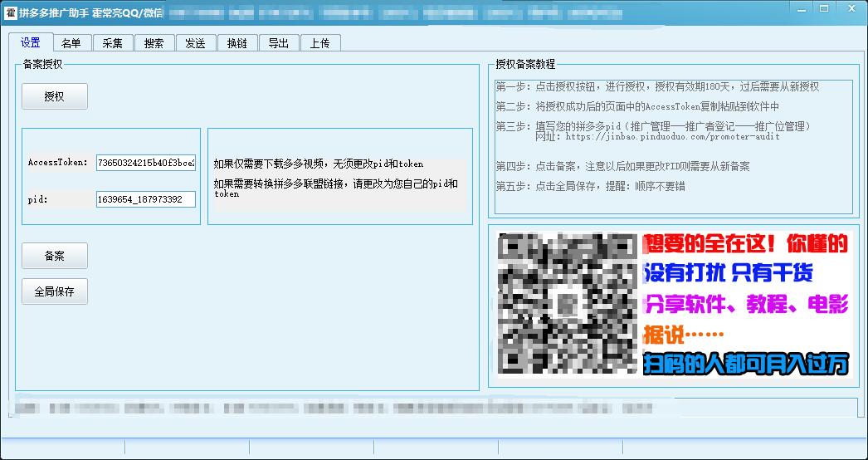Click the 第四步 备案 instruction line
This screenshot has height=460, width=868.
[622, 166]
